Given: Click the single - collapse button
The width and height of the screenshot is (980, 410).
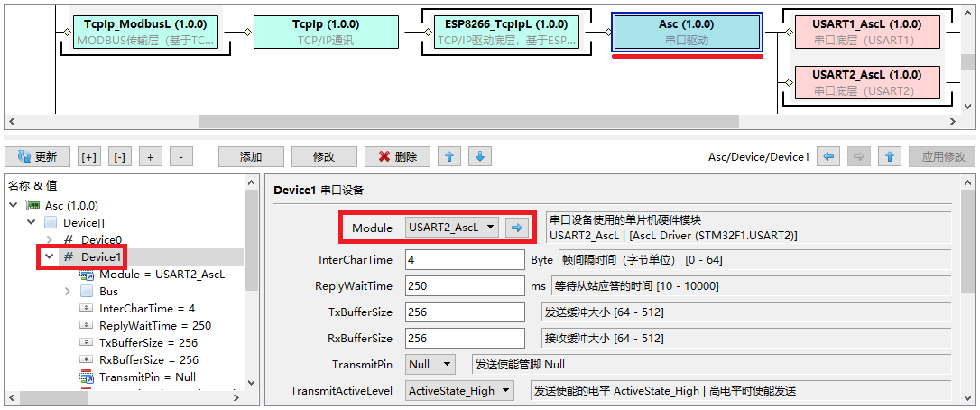Looking at the screenshot, I should pyautogui.click(x=180, y=156).
